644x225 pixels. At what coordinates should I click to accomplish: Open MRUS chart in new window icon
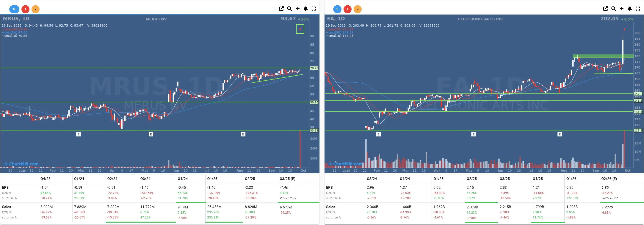281,9
